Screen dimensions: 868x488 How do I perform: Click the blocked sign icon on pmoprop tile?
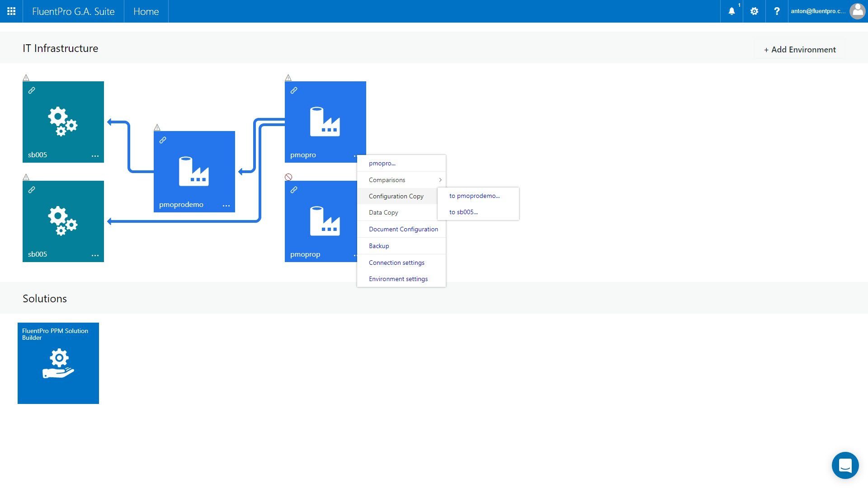[x=288, y=177]
